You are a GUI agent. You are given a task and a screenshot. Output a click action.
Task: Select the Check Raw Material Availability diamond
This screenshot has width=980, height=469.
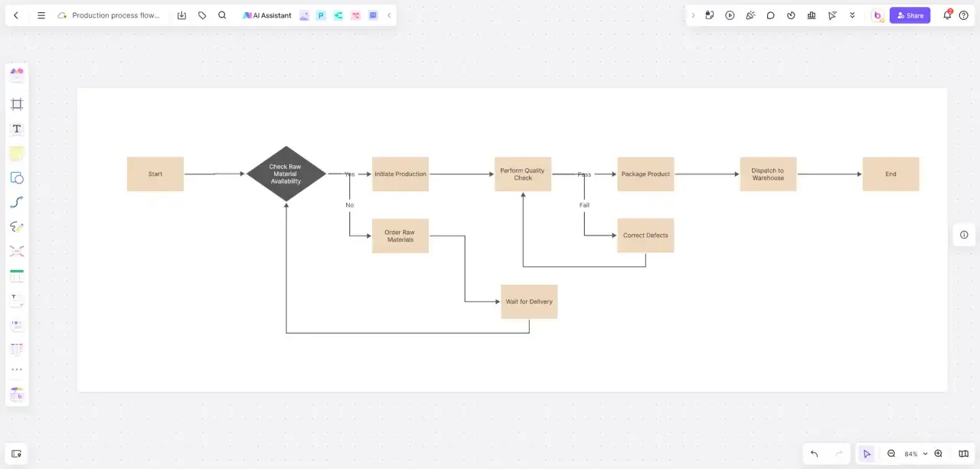tap(286, 174)
